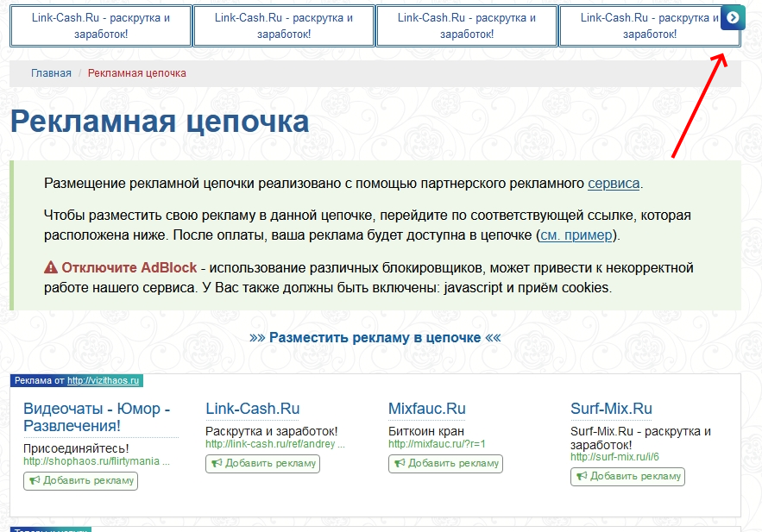Image resolution: width=762 pixels, height=532 pixels.
Task: Click the Присоединяйтесь! ad description
Action: pyautogui.click(x=76, y=448)
